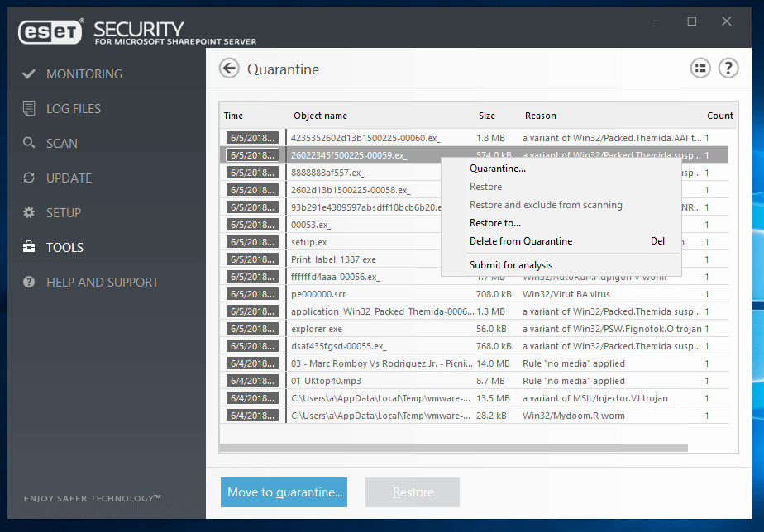The width and height of the screenshot is (764, 532).
Task: Open LOG FILES section
Action: point(74,108)
